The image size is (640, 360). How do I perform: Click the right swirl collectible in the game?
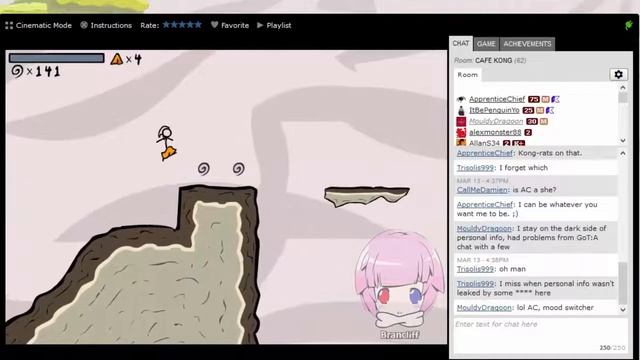pyautogui.click(x=238, y=168)
